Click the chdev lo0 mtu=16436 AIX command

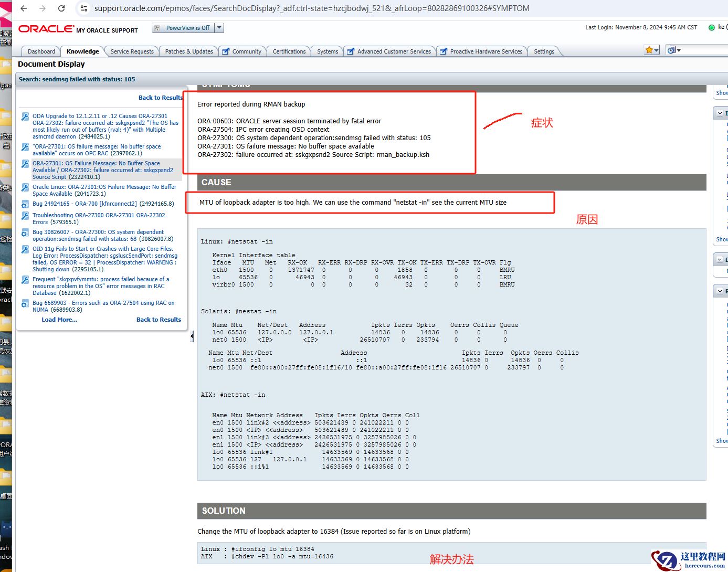pyautogui.click(x=282, y=556)
